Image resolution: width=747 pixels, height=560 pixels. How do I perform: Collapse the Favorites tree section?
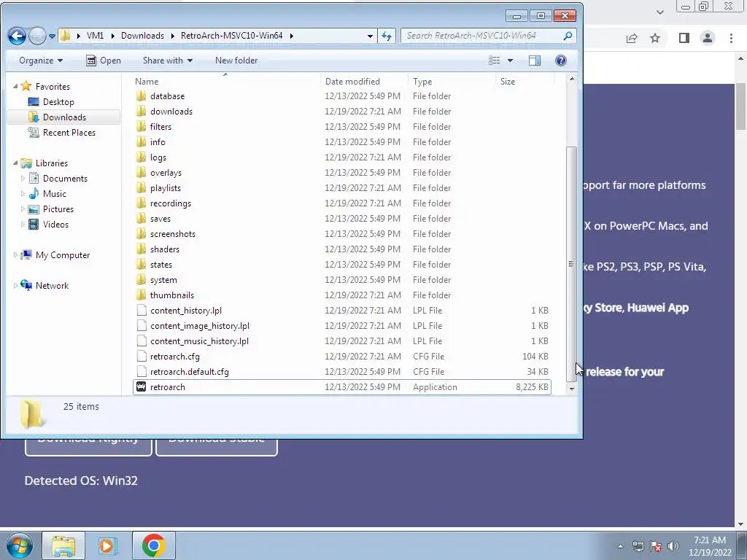[15, 86]
